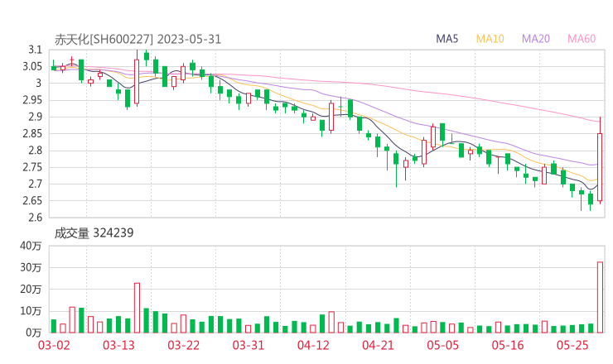Select the 2.9 price axis label

tap(35, 117)
